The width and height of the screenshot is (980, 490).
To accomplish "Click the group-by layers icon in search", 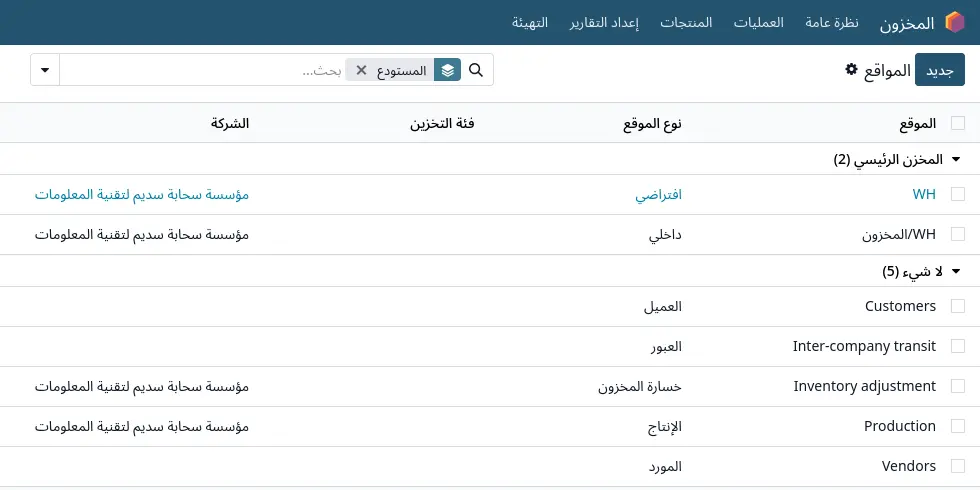I will 448,70.
